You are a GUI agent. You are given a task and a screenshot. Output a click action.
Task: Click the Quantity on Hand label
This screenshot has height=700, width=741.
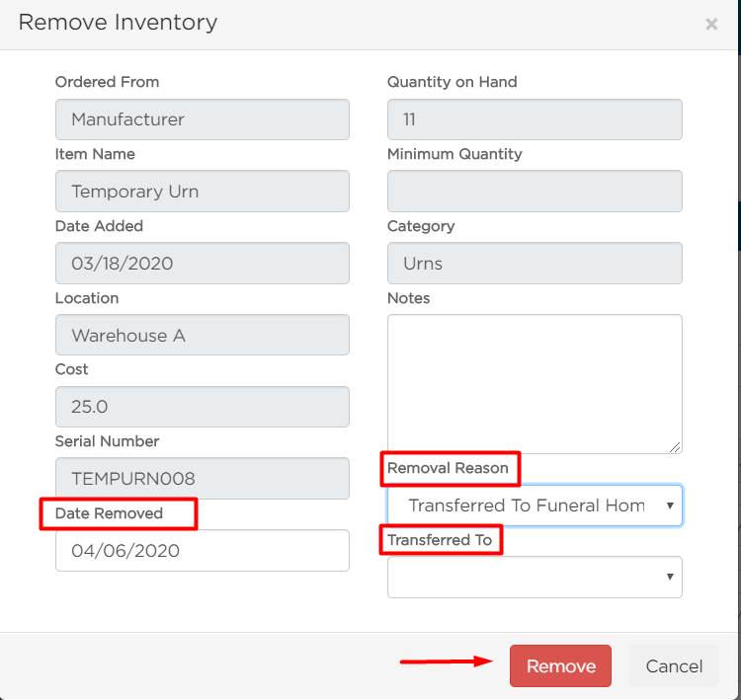pyautogui.click(x=452, y=82)
